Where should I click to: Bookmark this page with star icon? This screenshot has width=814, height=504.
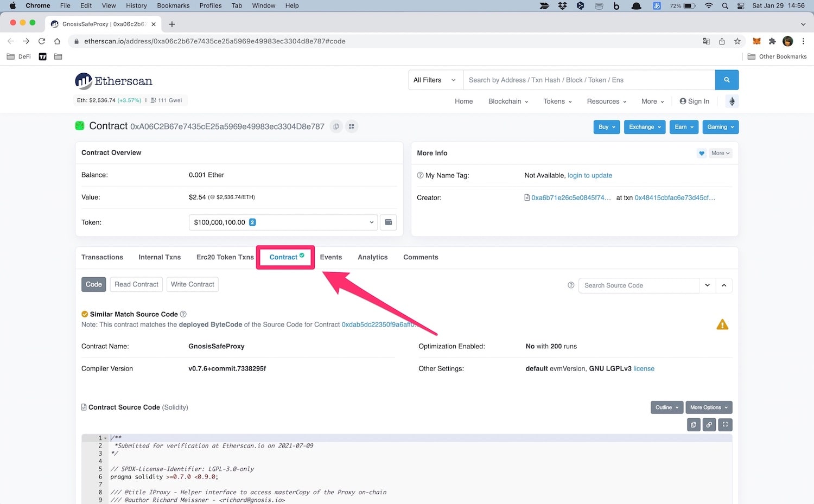coord(737,41)
